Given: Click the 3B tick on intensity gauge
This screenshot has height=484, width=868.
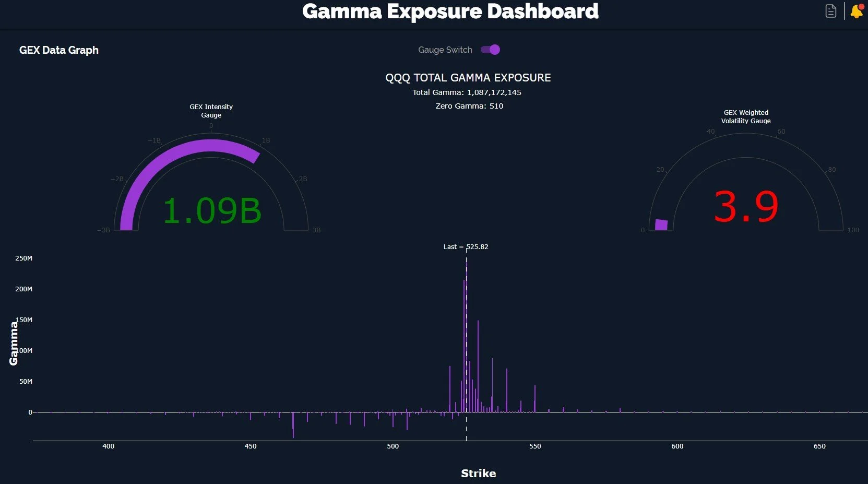Looking at the screenshot, I should 316,230.
